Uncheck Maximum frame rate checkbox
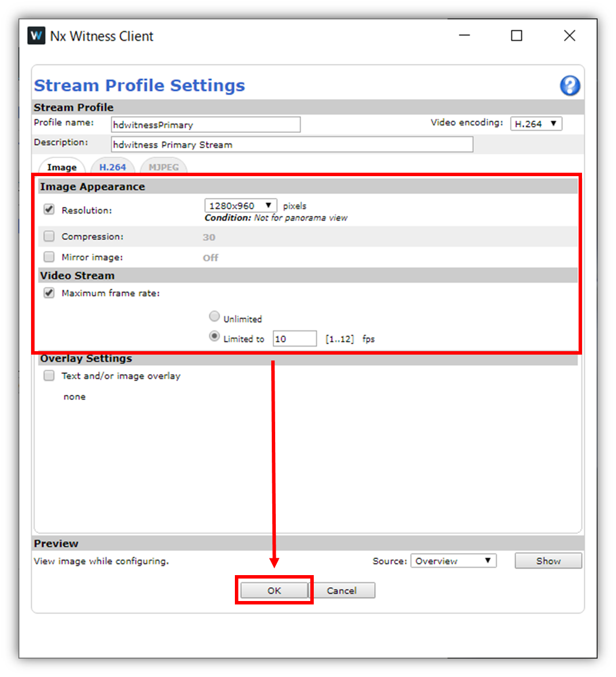Viewport: 616px width, 677px height. point(49,293)
